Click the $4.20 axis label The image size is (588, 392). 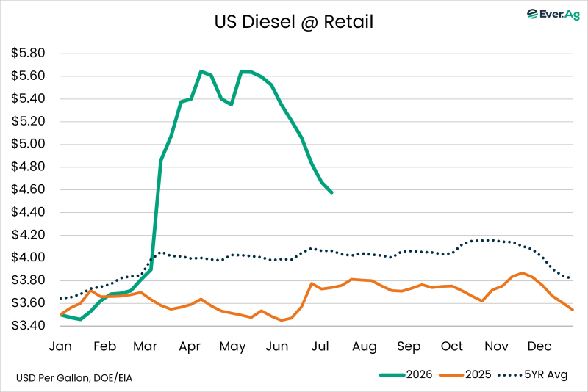coord(28,235)
